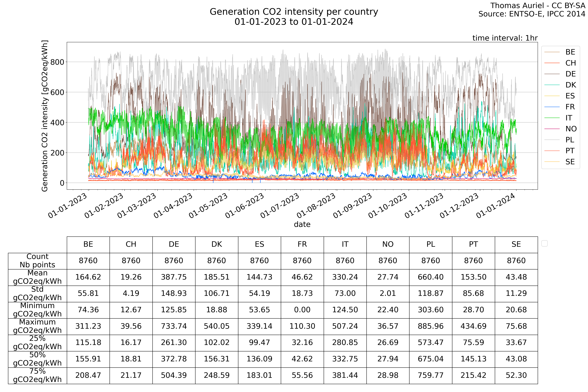This screenshot has height=392, width=588.
Task: Click the Mean gCO2eq/kWh row label
Action: [x=37, y=277]
